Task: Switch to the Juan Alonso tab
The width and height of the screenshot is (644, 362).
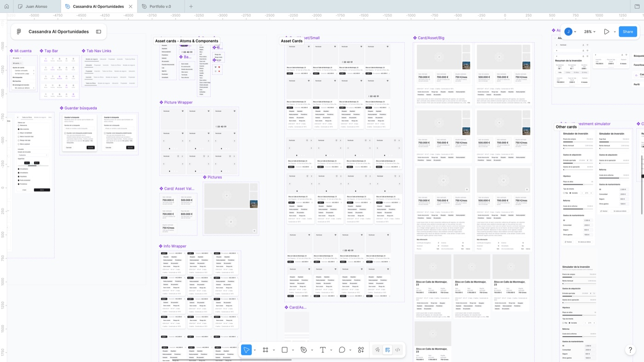Action: click(x=36, y=6)
